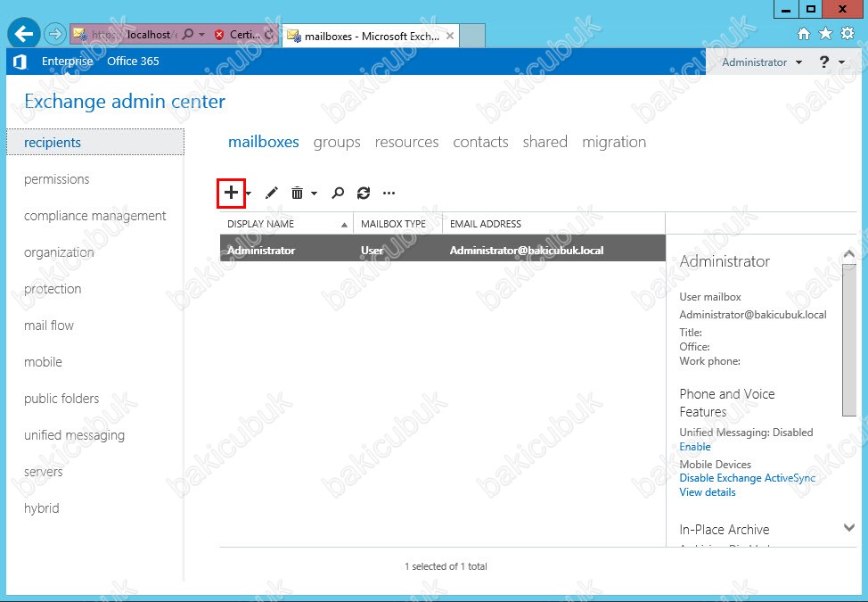Select recipients in the left navigation

click(95, 143)
